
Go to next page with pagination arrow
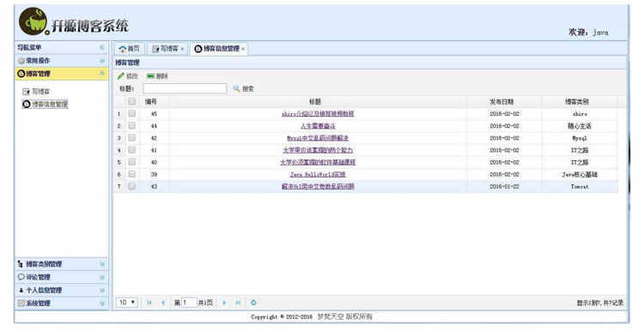click(x=224, y=303)
